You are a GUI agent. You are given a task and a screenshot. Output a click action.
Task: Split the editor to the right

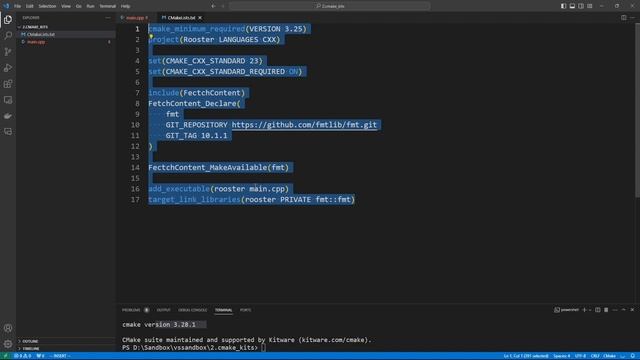[x=624, y=18]
